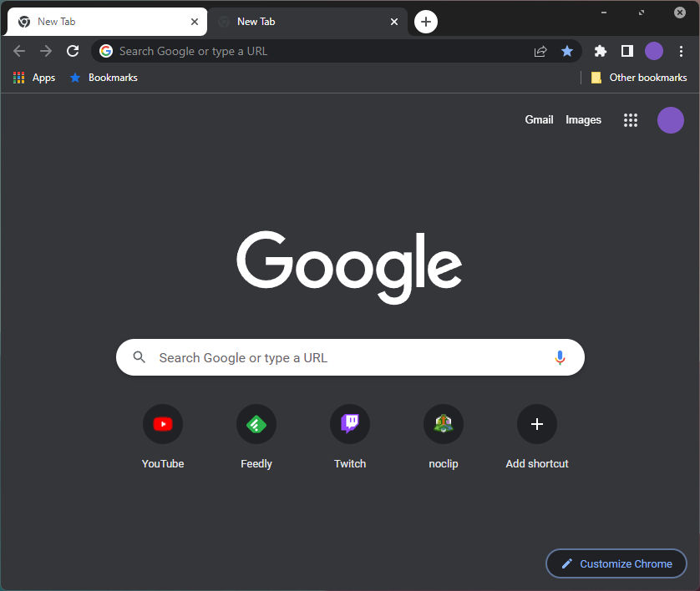Open the Google apps grid launcher
Screen dimensions: 700x591
click(631, 120)
